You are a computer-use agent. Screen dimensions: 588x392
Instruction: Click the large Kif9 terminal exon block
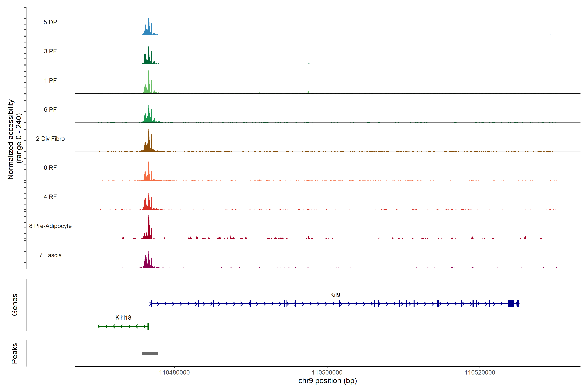click(511, 304)
